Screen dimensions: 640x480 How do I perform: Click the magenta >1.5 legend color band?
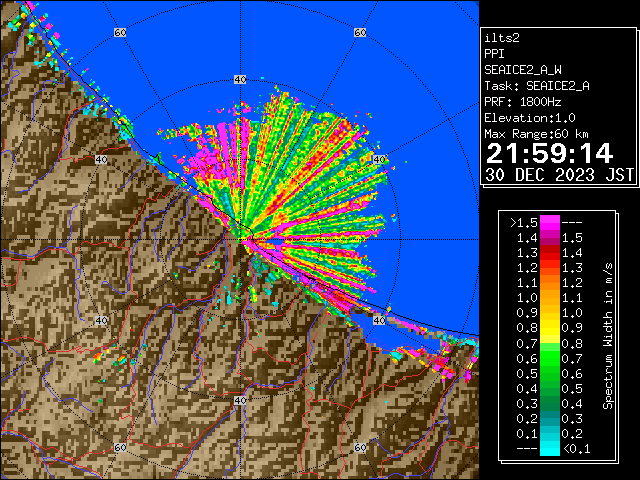click(x=549, y=223)
